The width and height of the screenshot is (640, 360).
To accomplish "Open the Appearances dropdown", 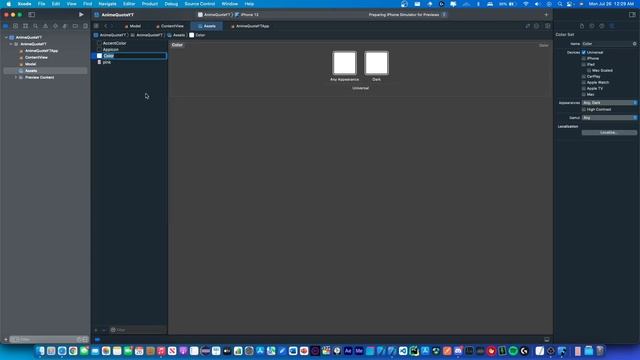I will (x=609, y=103).
